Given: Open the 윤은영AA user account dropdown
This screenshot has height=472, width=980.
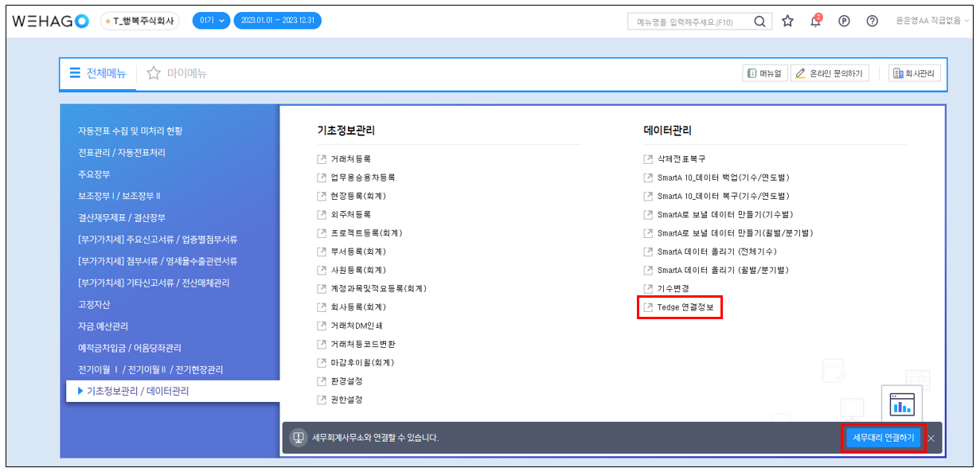Looking at the screenshot, I should [x=932, y=21].
